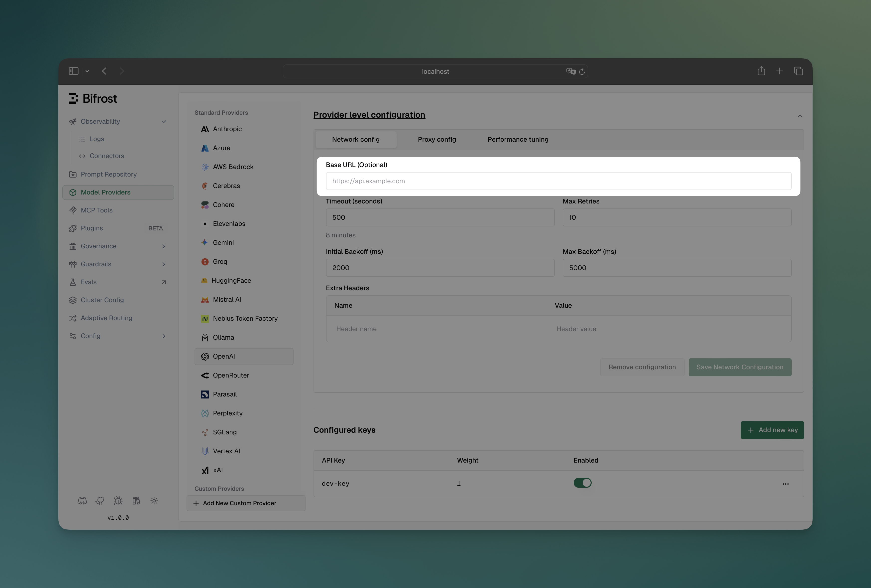The image size is (871, 588).
Task: Toggle light theme with the sun icon
Action: (154, 501)
